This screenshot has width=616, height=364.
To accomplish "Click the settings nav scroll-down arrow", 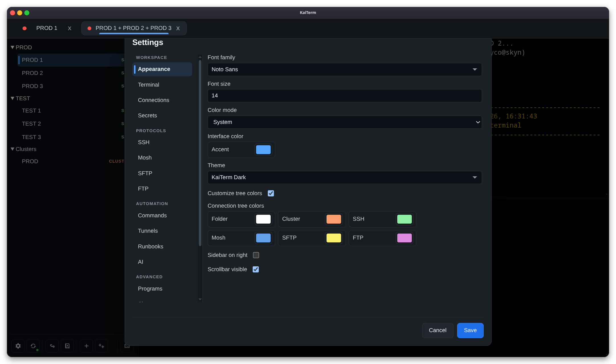I will (x=200, y=299).
